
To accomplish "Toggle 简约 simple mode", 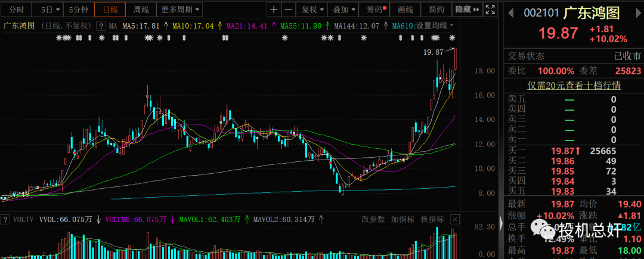I will click(x=436, y=10).
